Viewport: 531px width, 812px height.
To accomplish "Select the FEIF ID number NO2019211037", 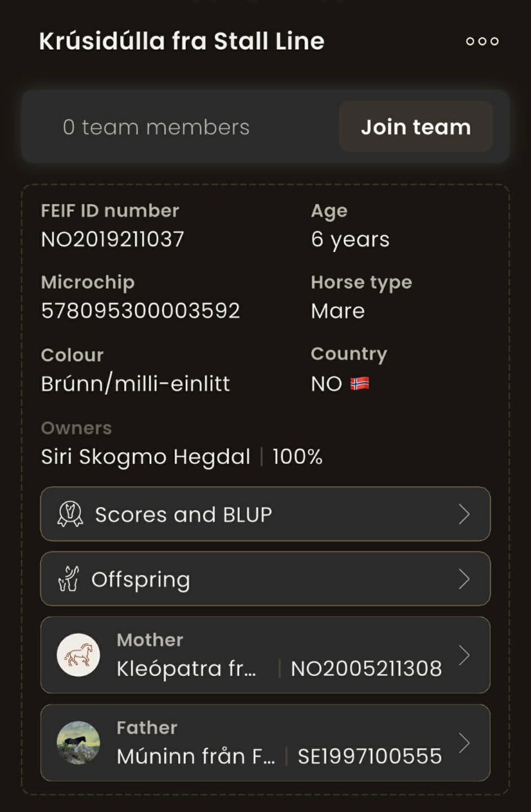I will (x=112, y=240).
